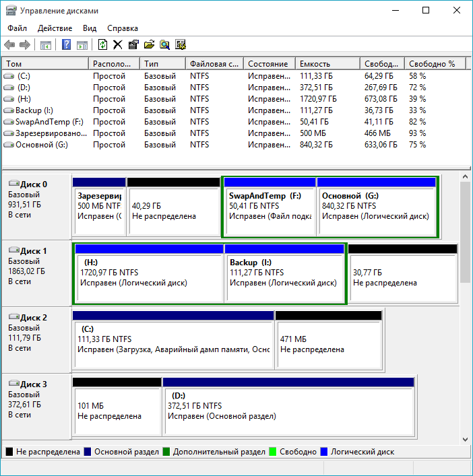Click the 64,29 ГБ free space cell
This screenshot has height=476, width=473.
379,76
